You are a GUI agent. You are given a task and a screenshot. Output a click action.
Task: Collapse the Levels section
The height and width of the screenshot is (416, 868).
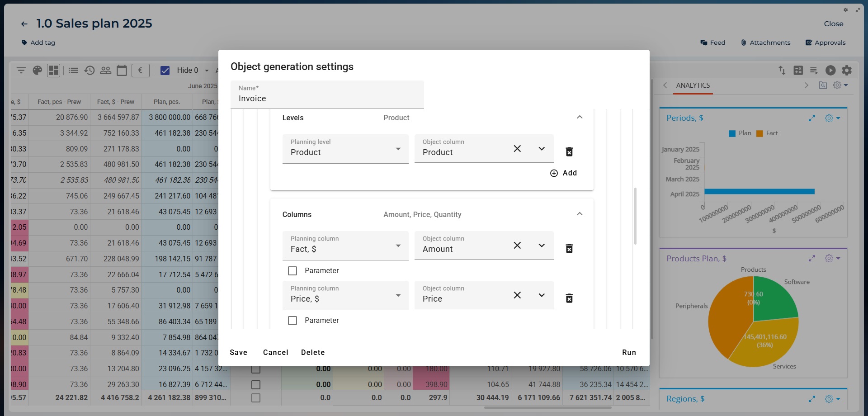(580, 117)
